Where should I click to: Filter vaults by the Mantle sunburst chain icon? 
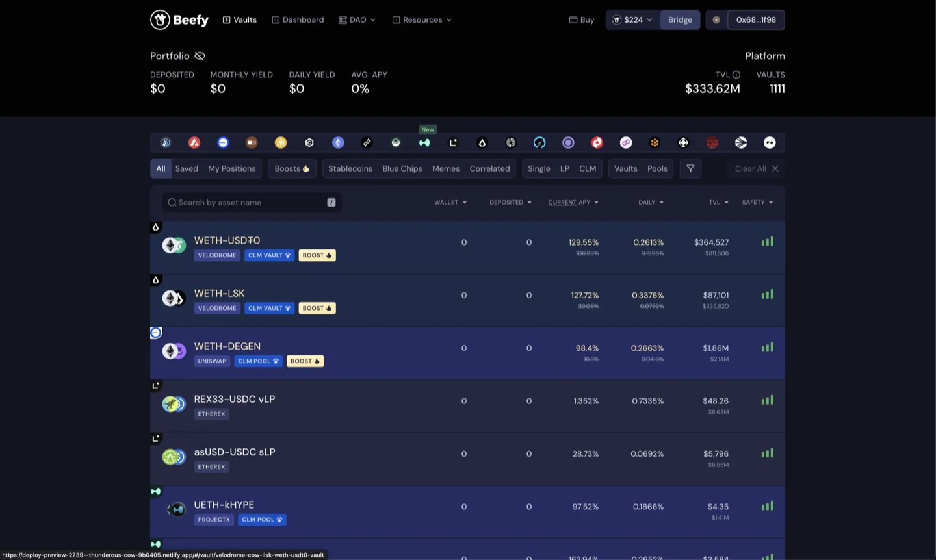(x=511, y=143)
